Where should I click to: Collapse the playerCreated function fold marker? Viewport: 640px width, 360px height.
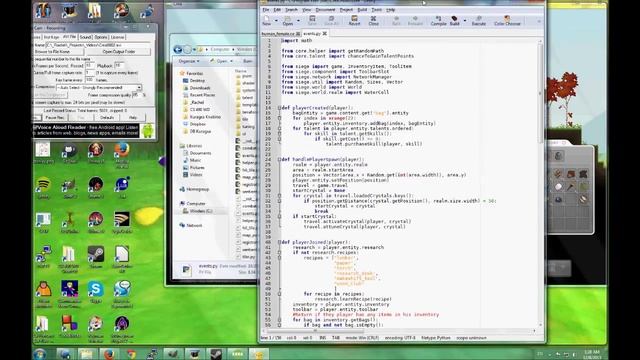(x=279, y=108)
